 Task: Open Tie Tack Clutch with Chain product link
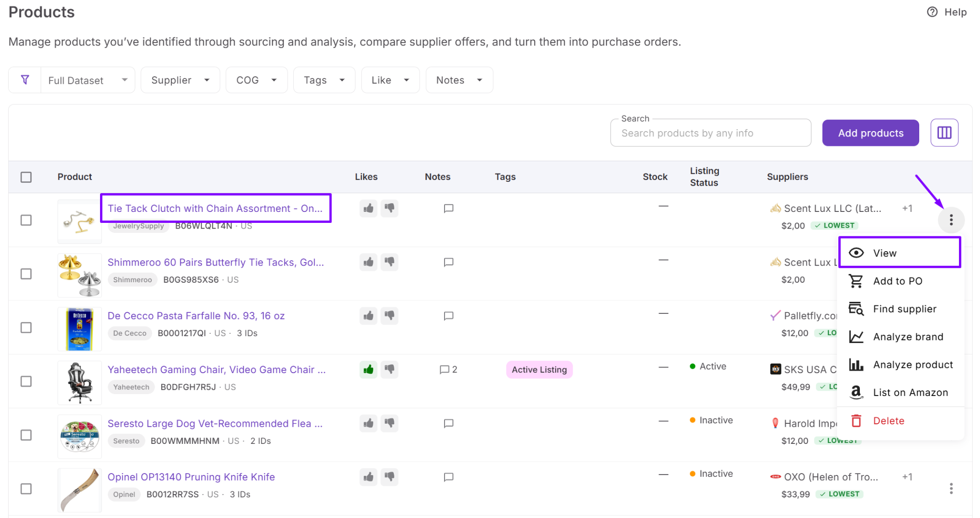tap(215, 208)
